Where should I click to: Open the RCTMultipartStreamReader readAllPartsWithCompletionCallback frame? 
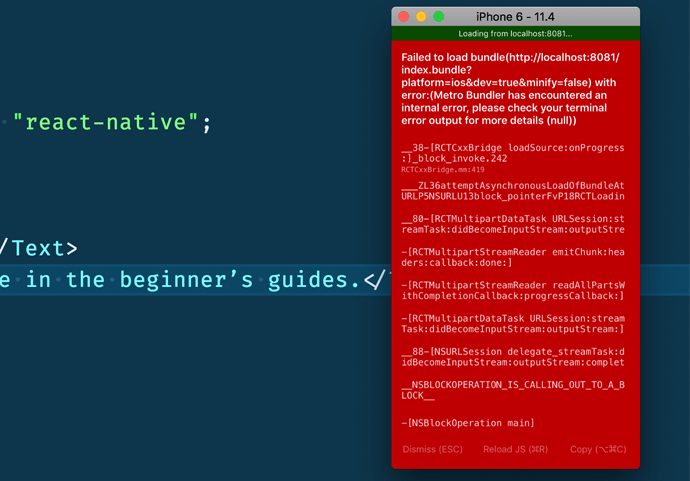pyautogui.click(x=513, y=290)
